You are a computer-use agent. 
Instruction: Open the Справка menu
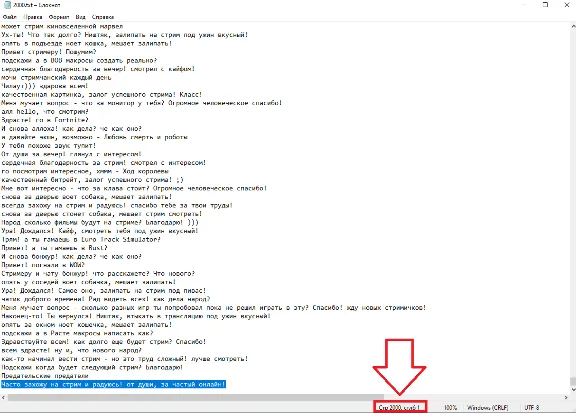(102, 17)
